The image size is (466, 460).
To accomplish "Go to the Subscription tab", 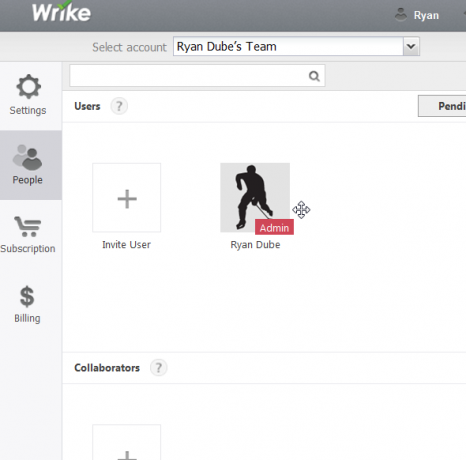I will (28, 235).
